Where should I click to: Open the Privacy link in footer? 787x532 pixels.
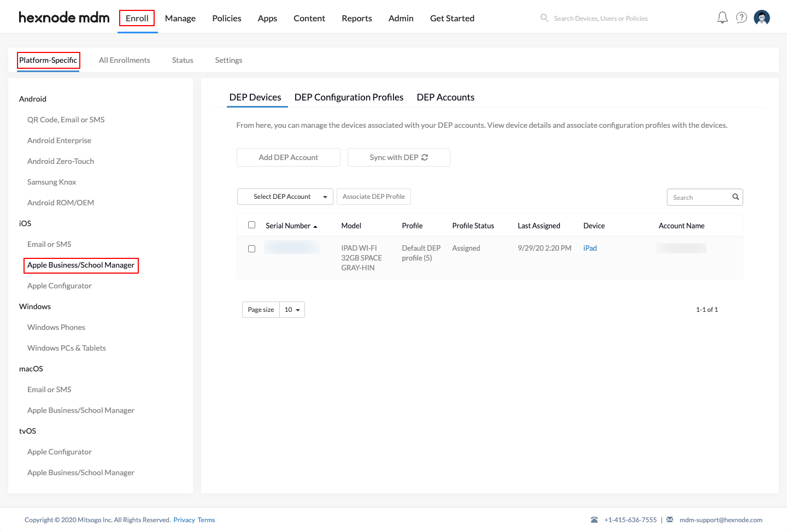point(184,520)
